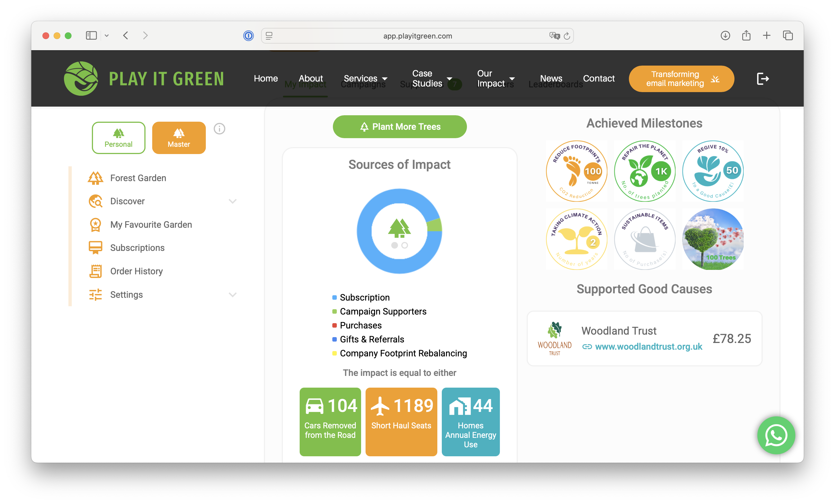
Task: Open the info tooltip icon near Master
Action: click(x=220, y=129)
